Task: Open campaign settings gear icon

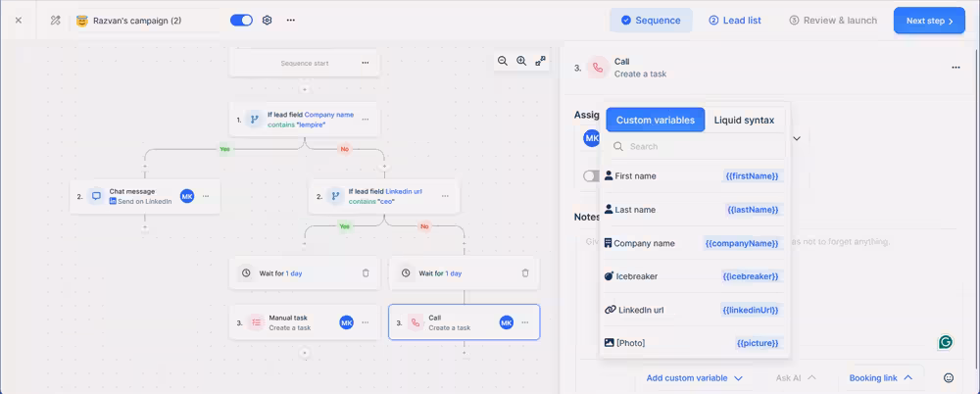Action: [x=267, y=20]
